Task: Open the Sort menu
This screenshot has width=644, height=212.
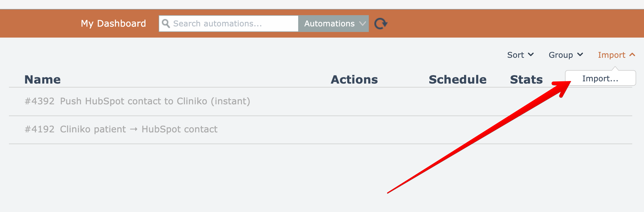Action: pyautogui.click(x=520, y=55)
